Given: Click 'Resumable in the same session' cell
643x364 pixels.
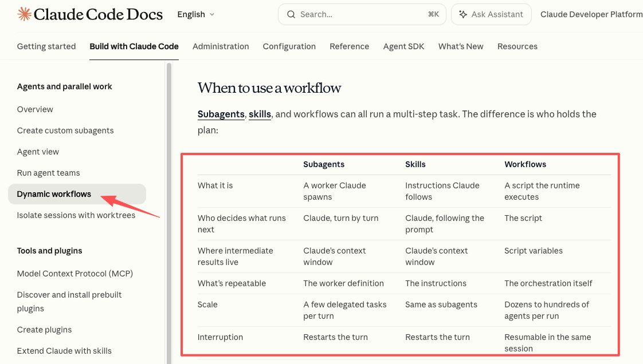Looking at the screenshot, I should (547, 343).
